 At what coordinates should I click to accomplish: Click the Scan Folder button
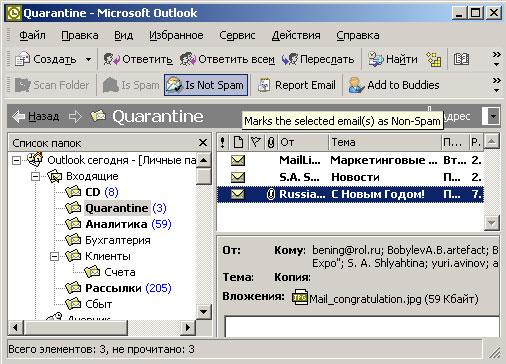tap(52, 85)
